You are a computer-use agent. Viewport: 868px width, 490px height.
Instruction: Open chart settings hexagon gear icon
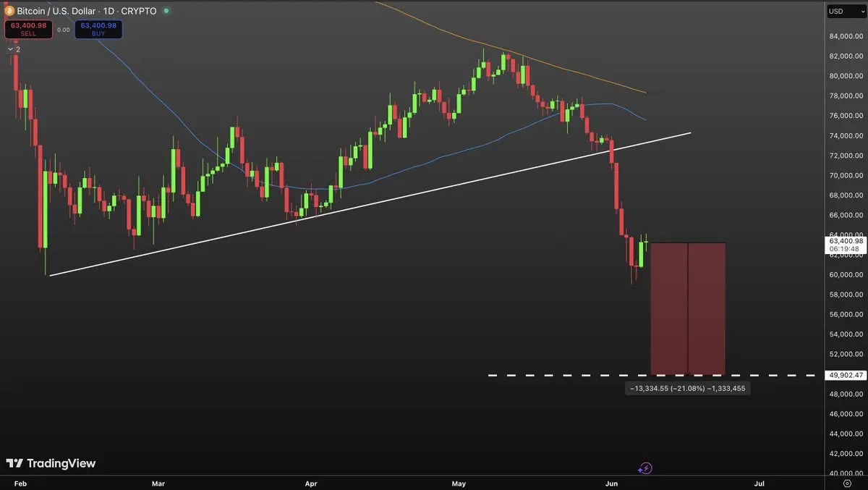847,483
